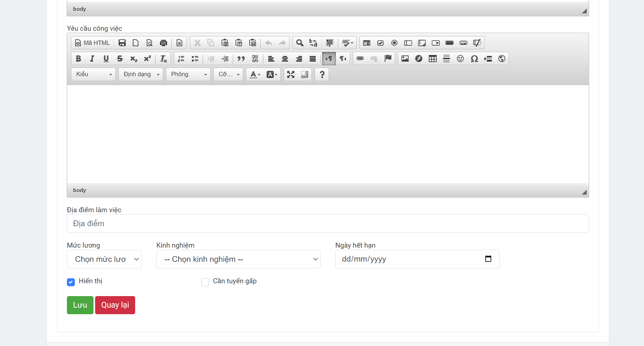Screen dimensions: 644x346
Task: Click Paste as plain text icon
Action: click(x=239, y=43)
